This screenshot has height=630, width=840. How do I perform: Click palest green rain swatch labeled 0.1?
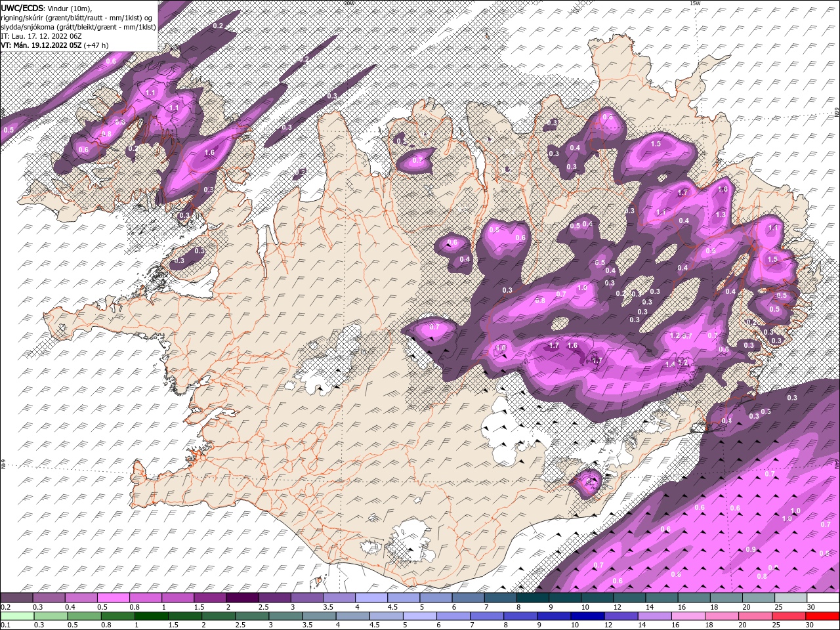pos(17,616)
